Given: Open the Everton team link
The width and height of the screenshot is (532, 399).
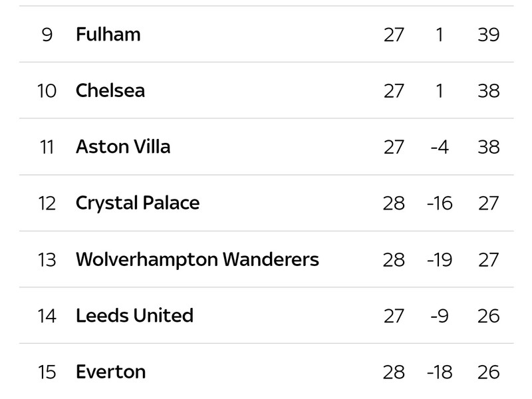Looking at the screenshot, I should [x=111, y=372].
